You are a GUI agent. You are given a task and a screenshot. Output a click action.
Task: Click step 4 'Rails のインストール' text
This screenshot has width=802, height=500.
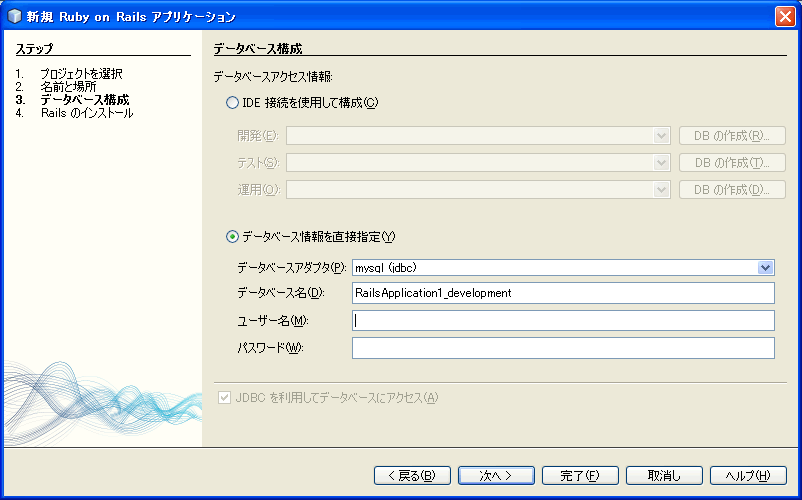click(x=87, y=113)
